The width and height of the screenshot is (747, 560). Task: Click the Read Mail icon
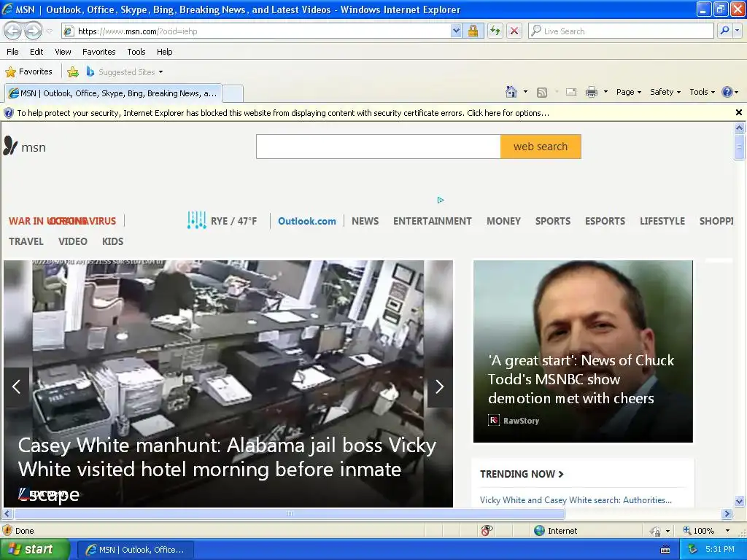[x=571, y=93]
